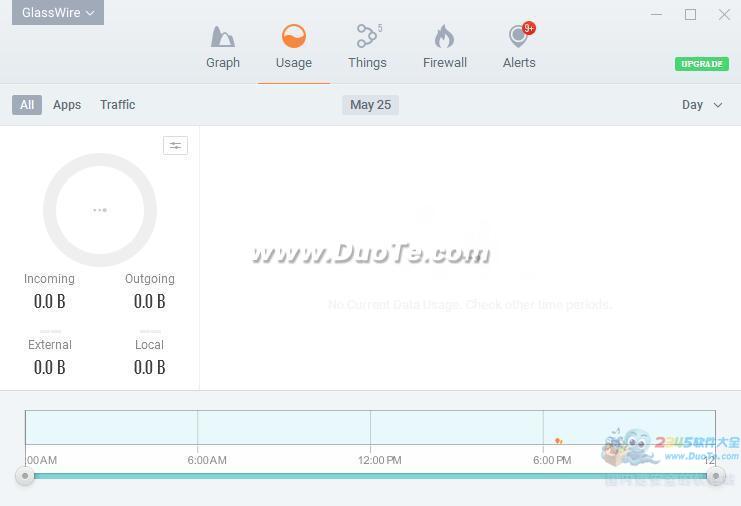The width and height of the screenshot is (741, 506).
Task: Switch to the Traffic filter
Action: (x=117, y=105)
